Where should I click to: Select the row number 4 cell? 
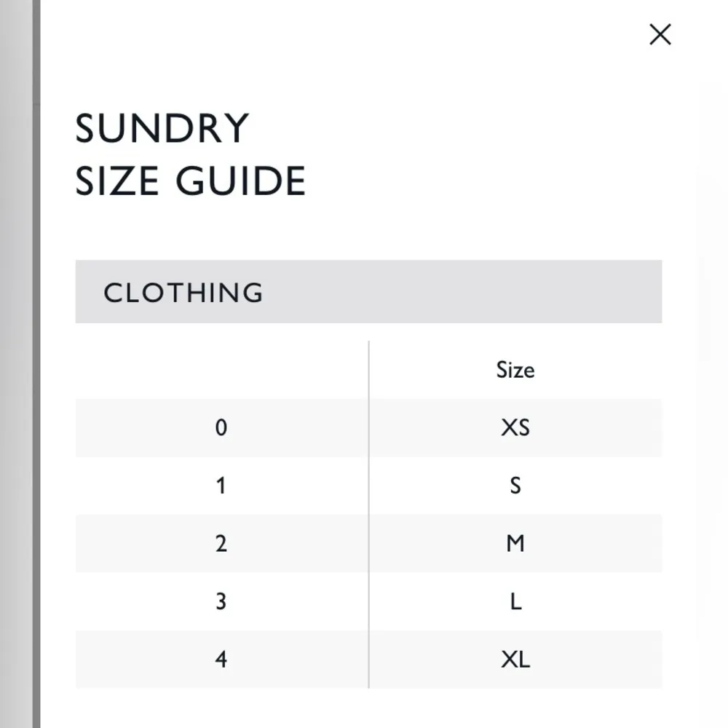[221, 660]
